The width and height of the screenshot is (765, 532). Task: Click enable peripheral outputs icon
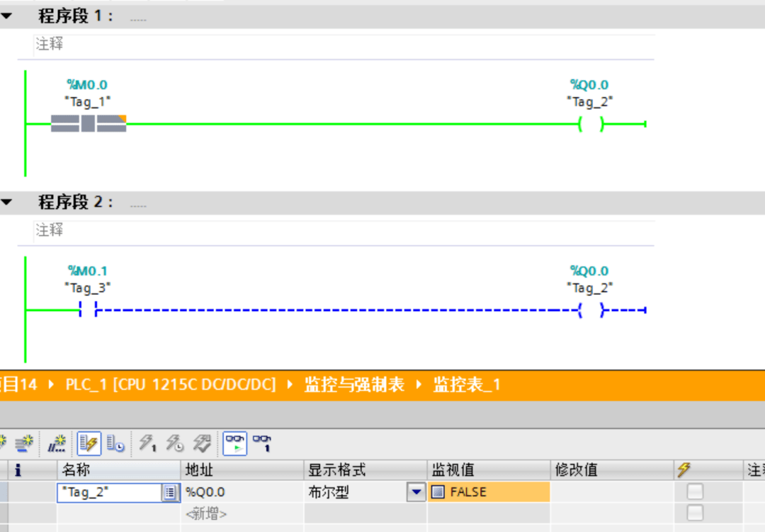[x=202, y=443]
